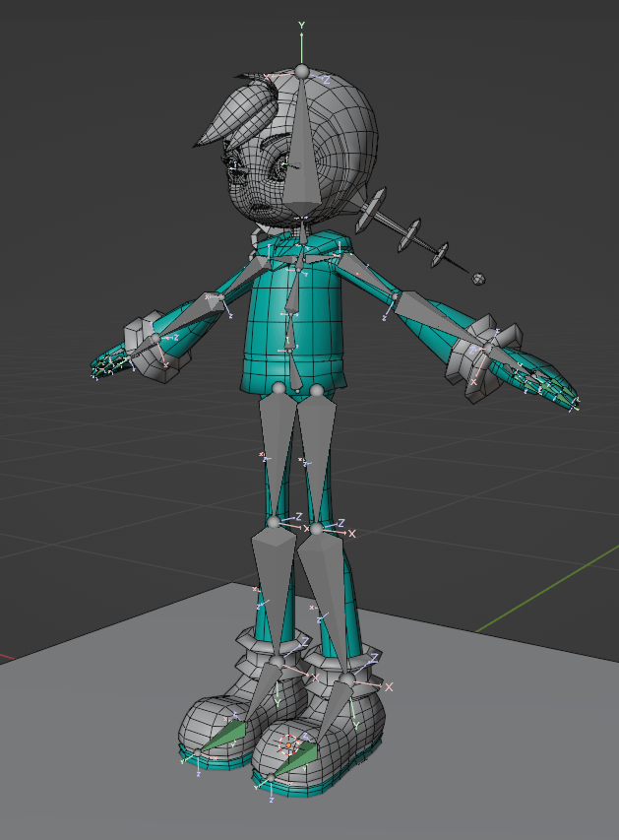This screenshot has width=619, height=840.
Task: Select the small sphere at ponytail chain end
Action: click(x=479, y=279)
